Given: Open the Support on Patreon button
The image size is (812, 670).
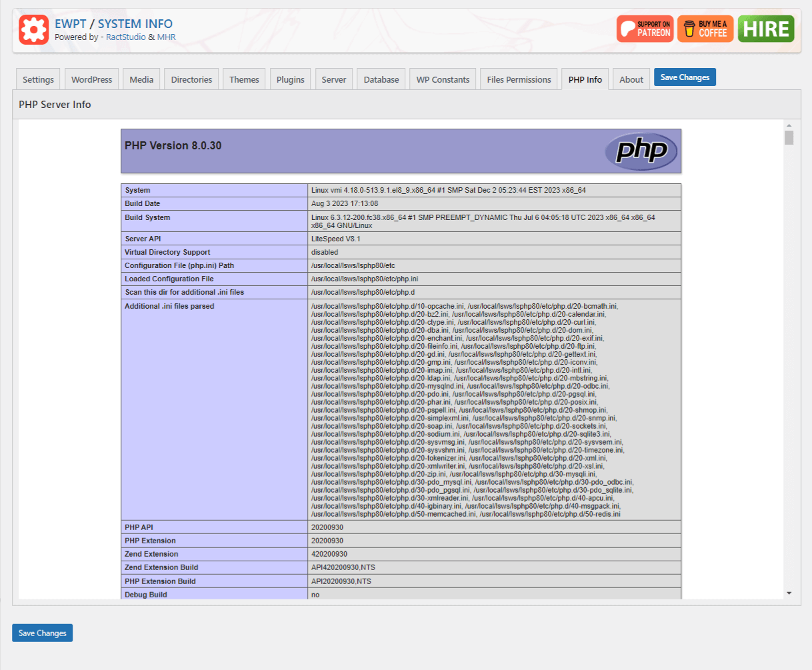Looking at the screenshot, I should (x=645, y=29).
